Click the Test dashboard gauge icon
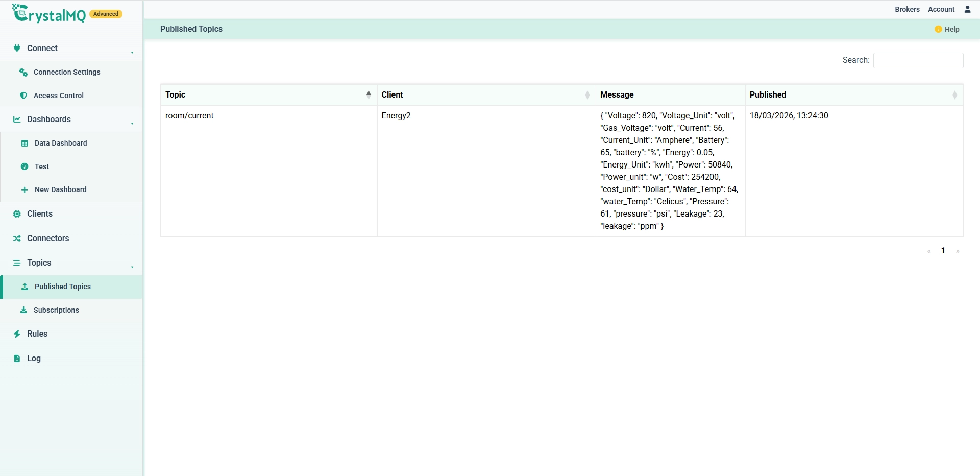Image resolution: width=980 pixels, height=476 pixels. 24,166
